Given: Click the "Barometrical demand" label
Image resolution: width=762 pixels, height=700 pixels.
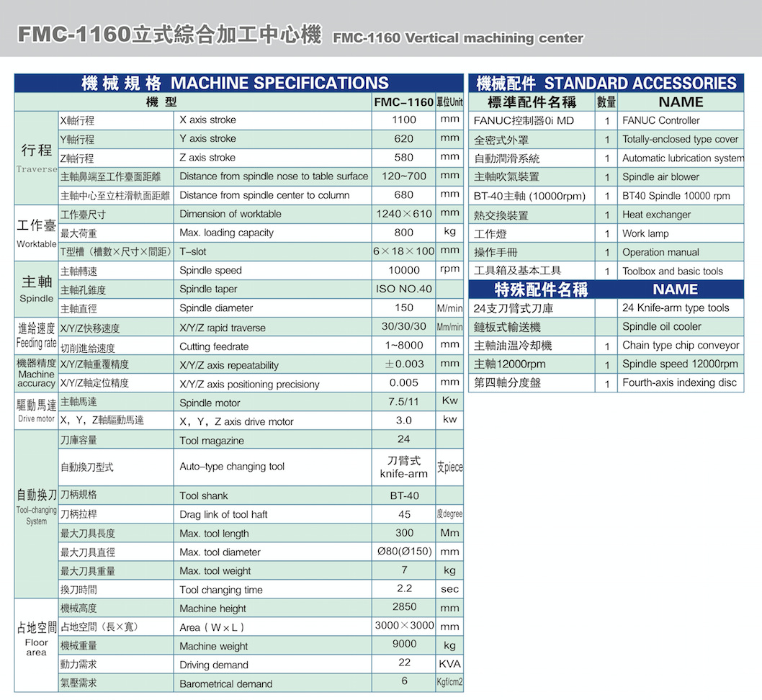Looking at the screenshot, I should pyautogui.click(x=226, y=684).
